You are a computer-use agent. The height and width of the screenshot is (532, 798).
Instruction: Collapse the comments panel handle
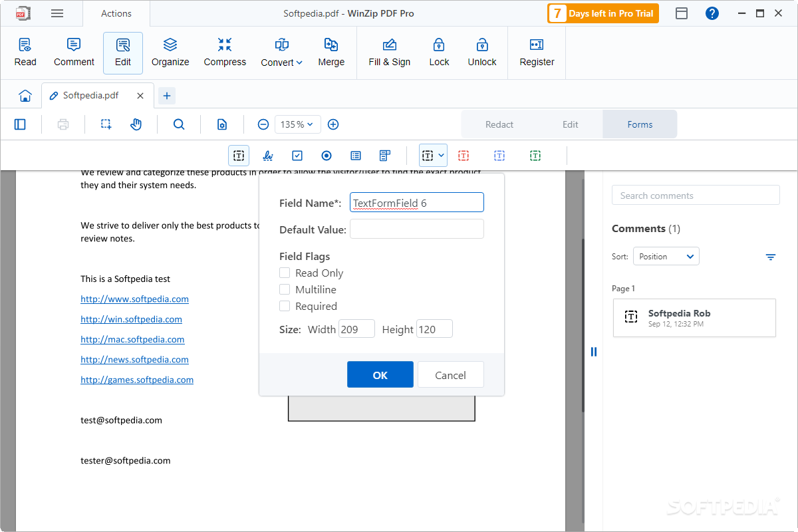click(594, 352)
